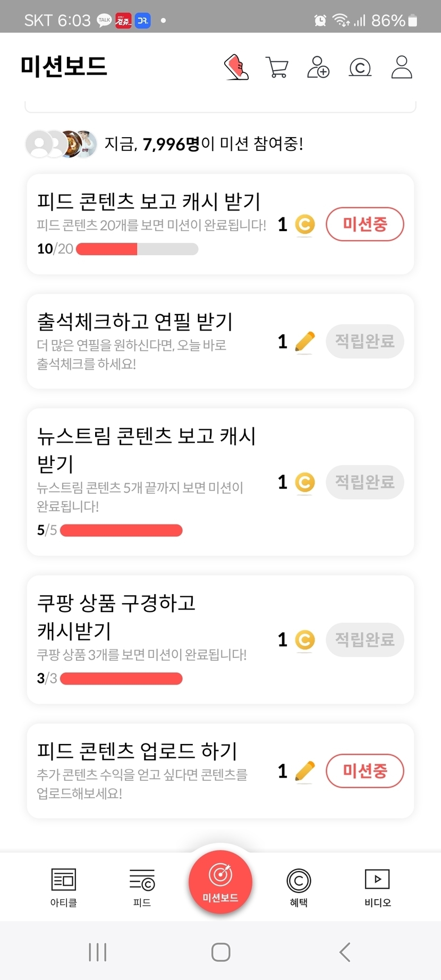This screenshot has width=441, height=980.
Task: Tap the center 미션보드 button
Action: pyautogui.click(x=220, y=882)
